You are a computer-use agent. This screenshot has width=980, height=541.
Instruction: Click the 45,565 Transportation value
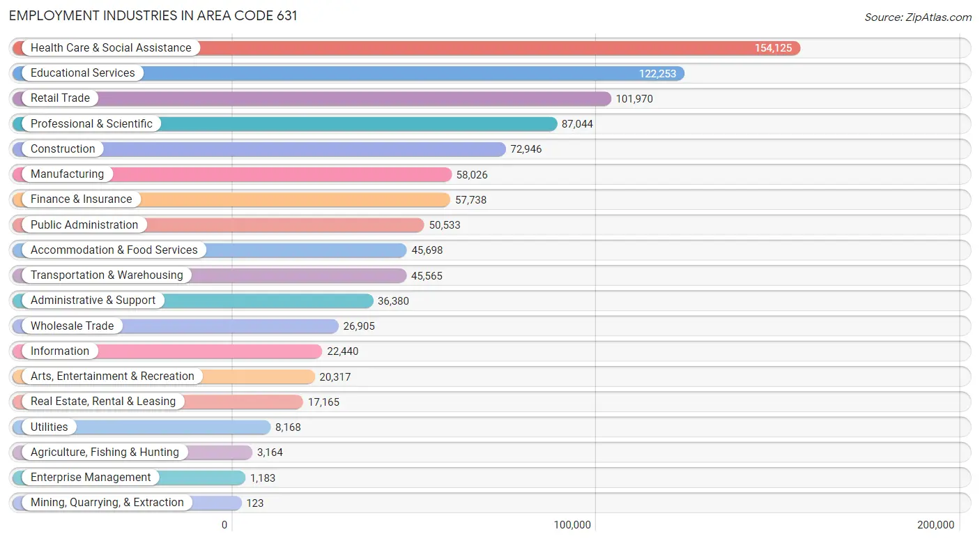point(427,275)
